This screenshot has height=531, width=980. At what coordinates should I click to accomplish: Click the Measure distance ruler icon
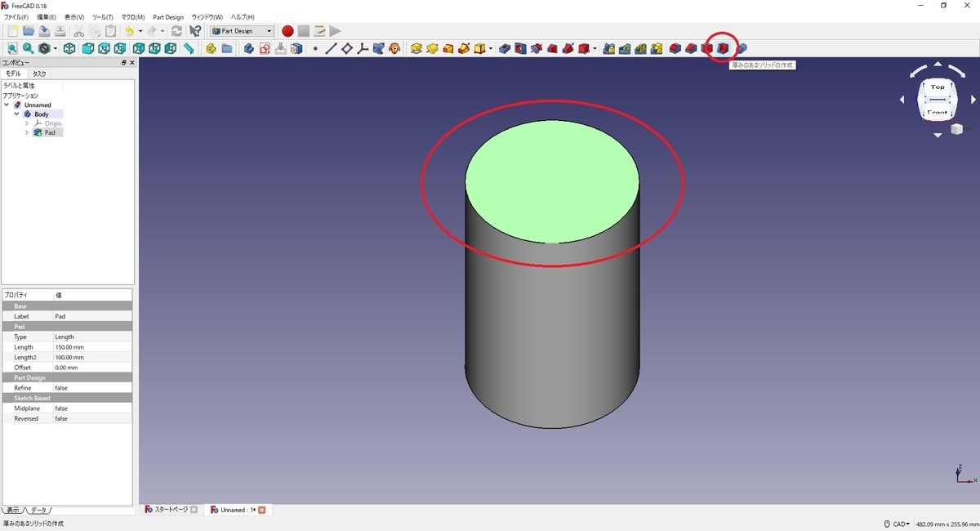point(189,49)
